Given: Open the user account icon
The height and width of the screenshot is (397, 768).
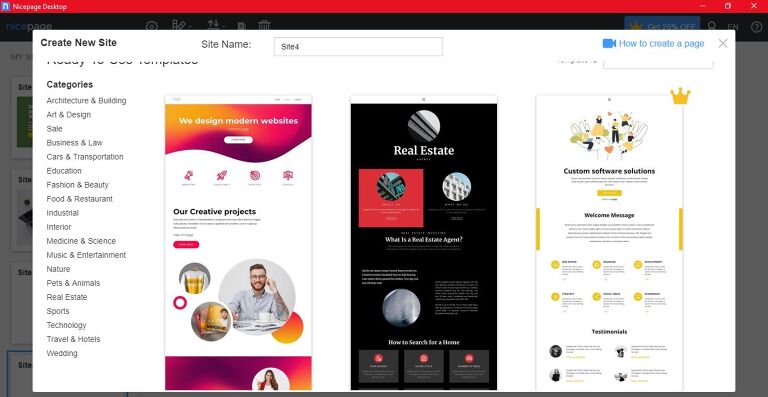Looking at the screenshot, I should (711, 26).
